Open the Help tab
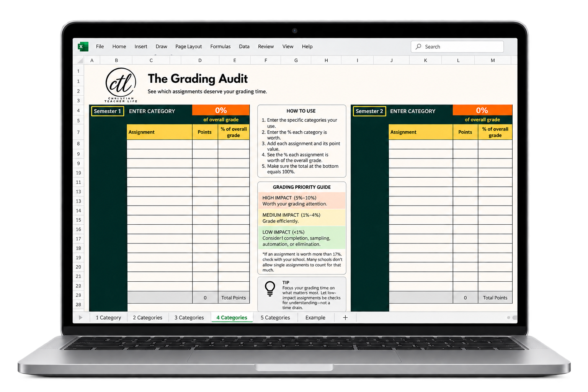 click(x=307, y=47)
